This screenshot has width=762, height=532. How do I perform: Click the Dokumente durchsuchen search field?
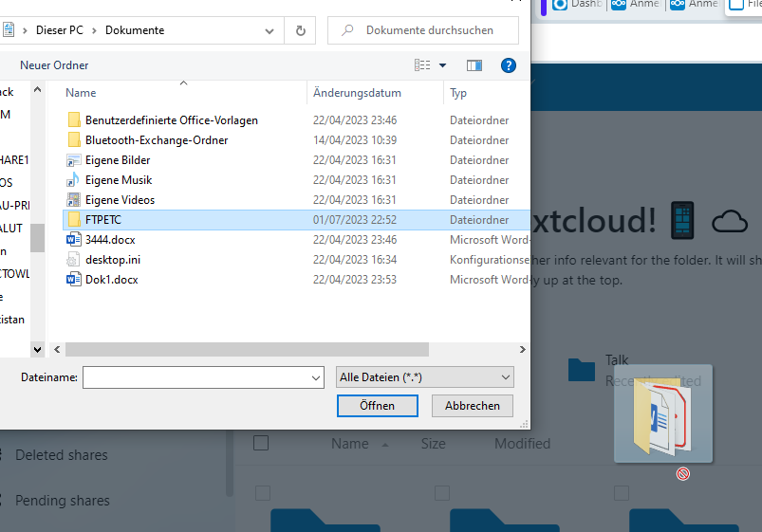423,30
